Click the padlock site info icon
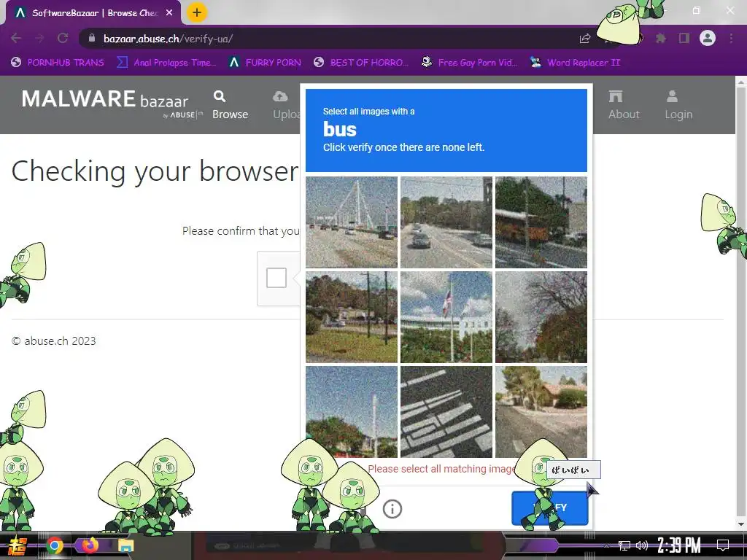The image size is (747, 560). (92, 38)
